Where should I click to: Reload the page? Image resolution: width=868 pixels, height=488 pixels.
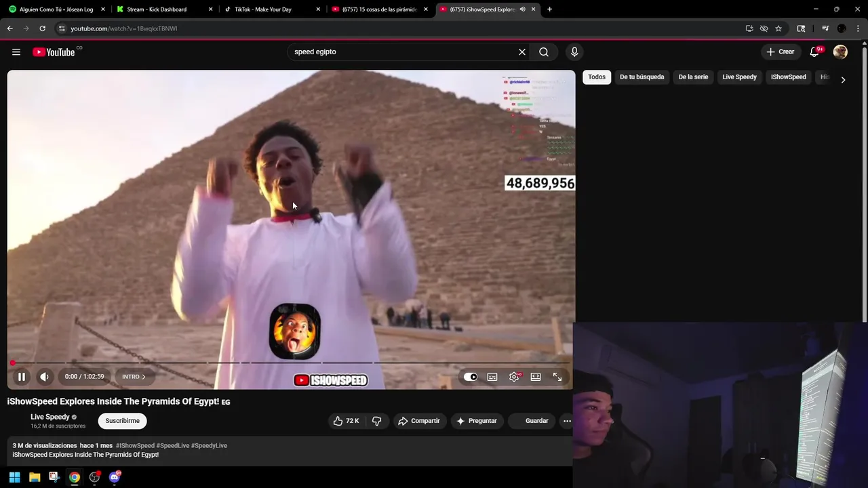42,28
